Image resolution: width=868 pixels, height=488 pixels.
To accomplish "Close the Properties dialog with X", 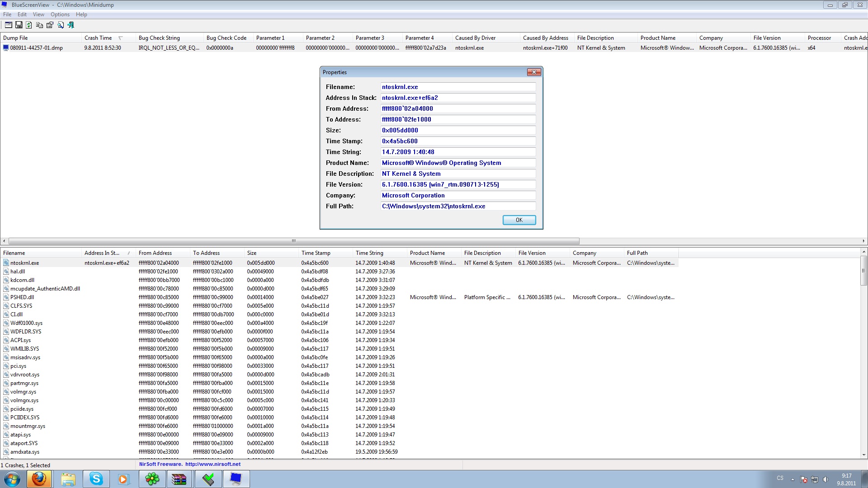I will 534,72.
